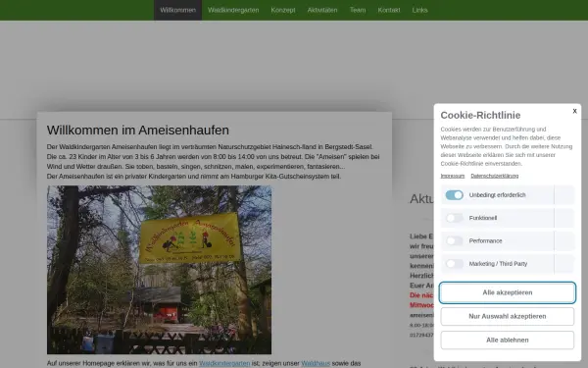
Task: Click the forest kindergarten banner photo
Action: (159, 270)
